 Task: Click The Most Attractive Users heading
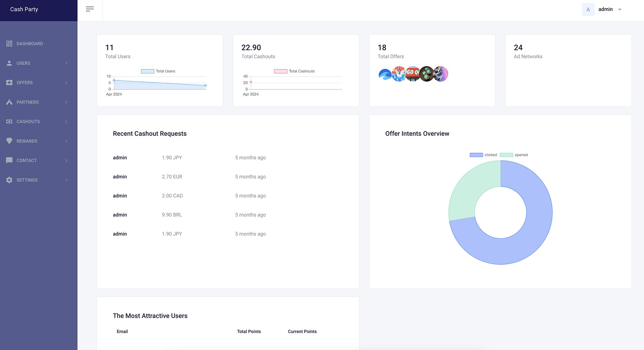(150, 316)
